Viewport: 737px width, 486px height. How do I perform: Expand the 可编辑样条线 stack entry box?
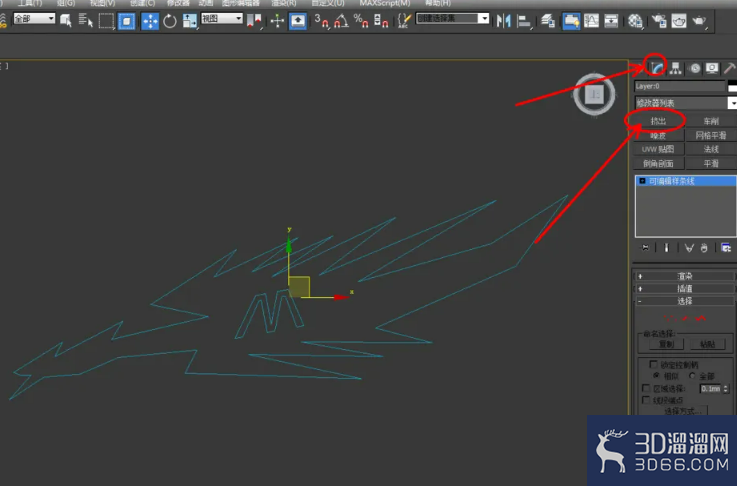pyautogui.click(x=642, y=181)
